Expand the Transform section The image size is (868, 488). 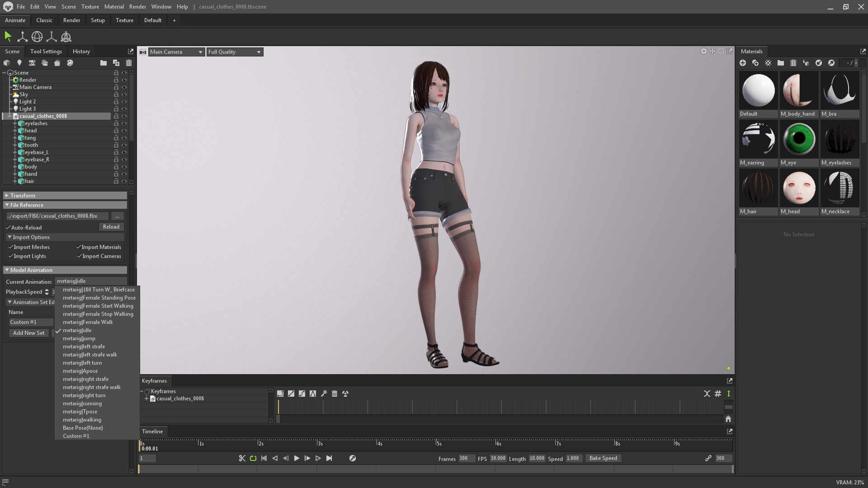coord(65,195)
